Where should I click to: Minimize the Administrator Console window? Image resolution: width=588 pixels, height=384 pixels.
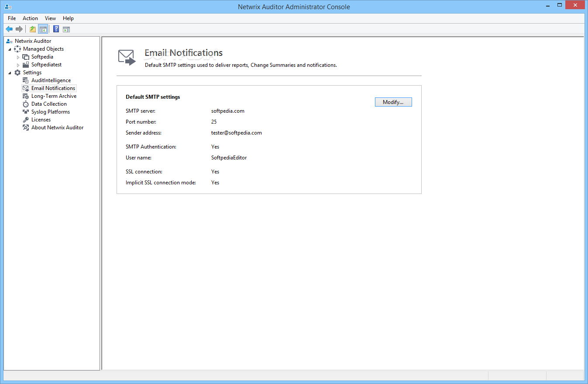pyautogui.click(x=548, y=5)
